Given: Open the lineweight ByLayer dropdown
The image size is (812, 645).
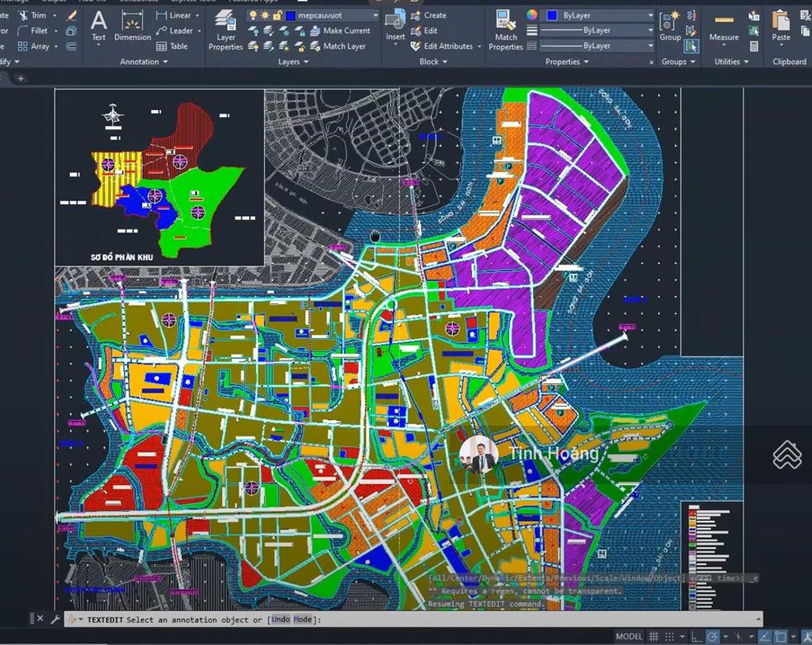Looking at the screenshot, I should click(651, 31).
